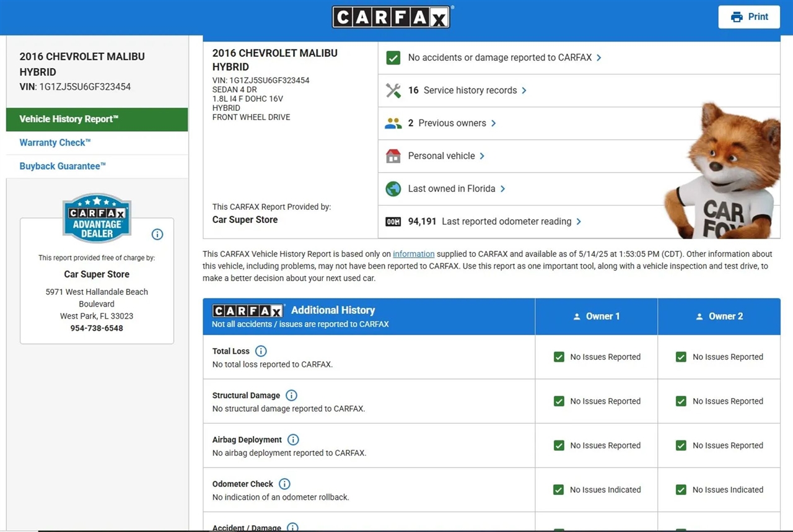
Task: Expand the 2 Previous owners row
Action: [452, 123]
